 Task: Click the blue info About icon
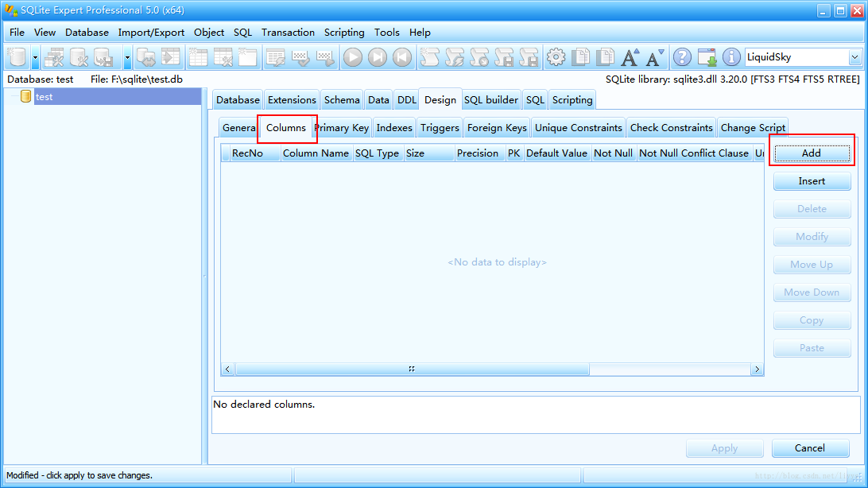[x=731, y=57]
